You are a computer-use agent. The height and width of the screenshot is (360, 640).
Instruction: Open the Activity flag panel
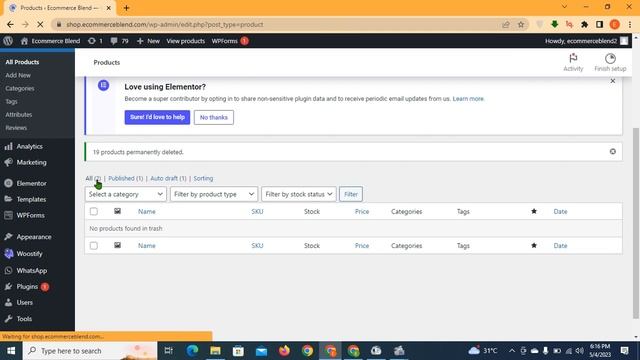click(573, 62)
